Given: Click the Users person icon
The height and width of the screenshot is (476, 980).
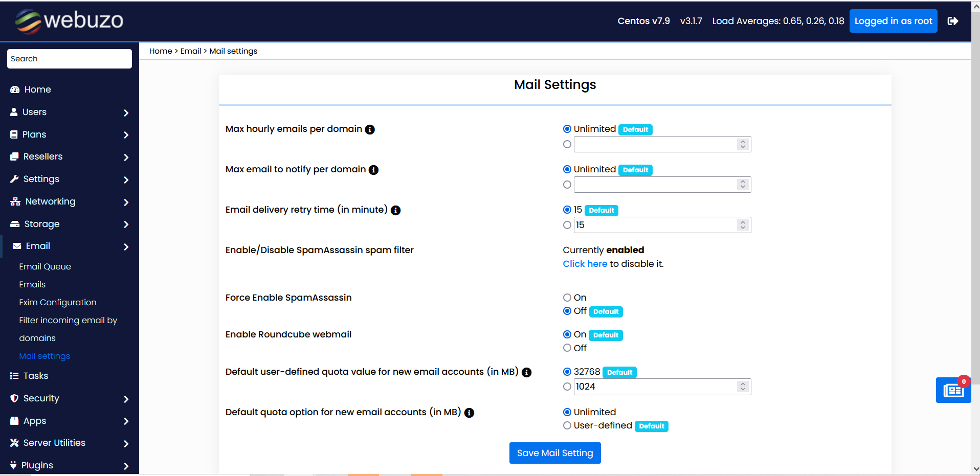Looking at the screenshot, I should (14, 112).
